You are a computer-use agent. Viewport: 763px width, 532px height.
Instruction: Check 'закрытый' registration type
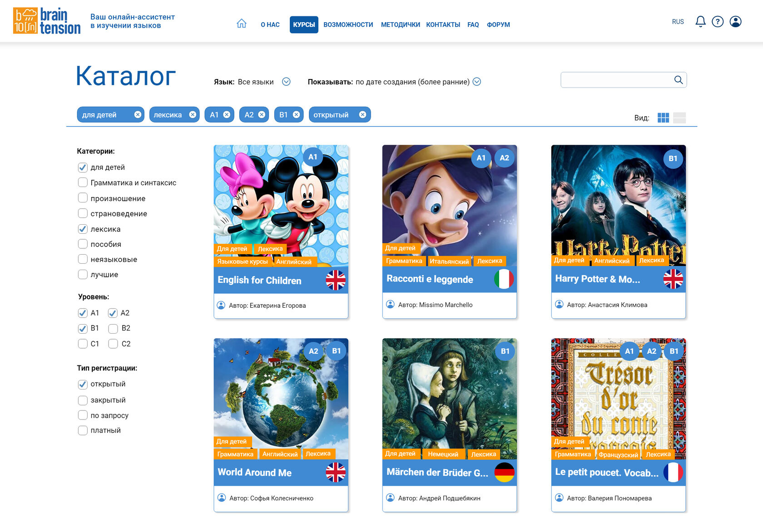point(83,400)
